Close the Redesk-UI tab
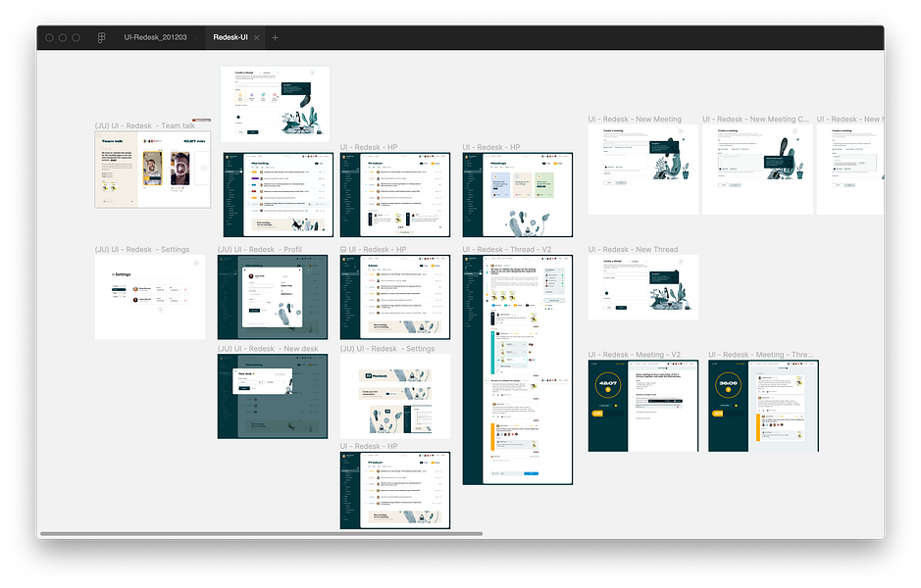The width and height of the screenshot is (921, 588). coord(257,37)
